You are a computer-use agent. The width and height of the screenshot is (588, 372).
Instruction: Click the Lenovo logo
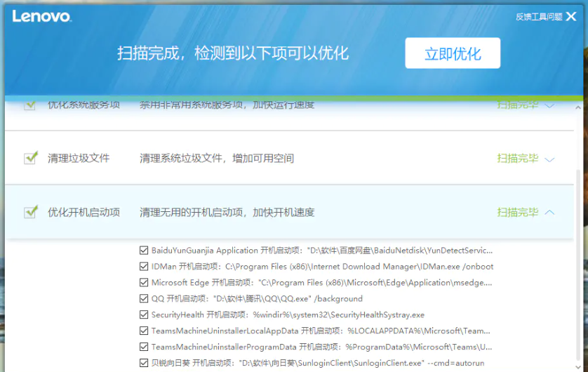tap(41, 16)
